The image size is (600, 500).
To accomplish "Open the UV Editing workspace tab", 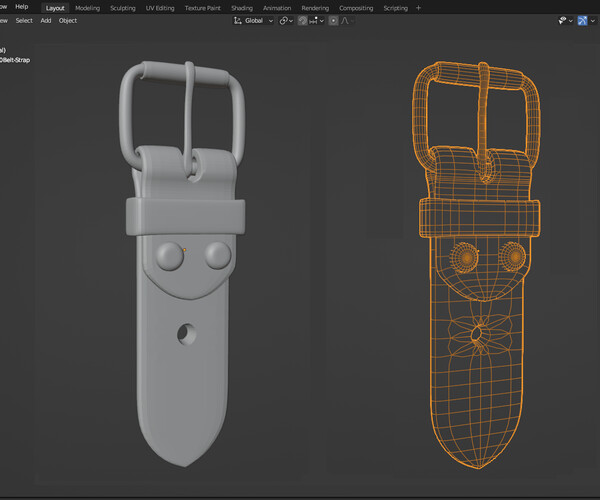I will point(160,8).
